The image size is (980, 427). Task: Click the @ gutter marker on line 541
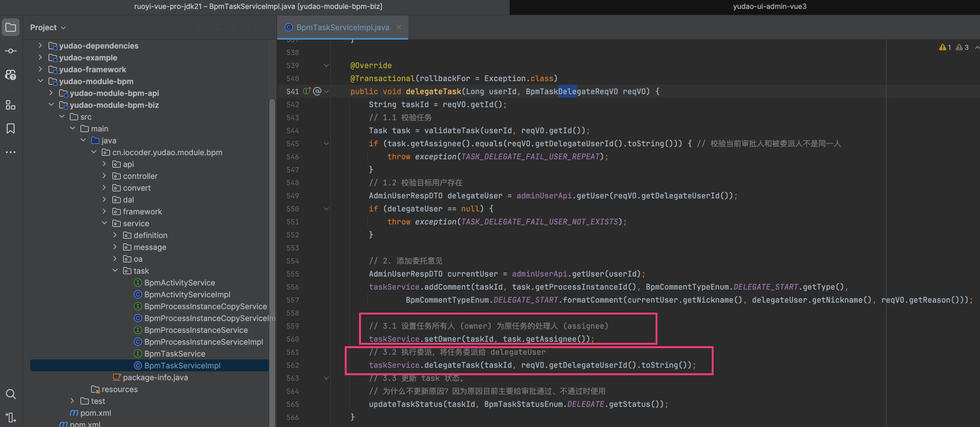tap(317, 91)
